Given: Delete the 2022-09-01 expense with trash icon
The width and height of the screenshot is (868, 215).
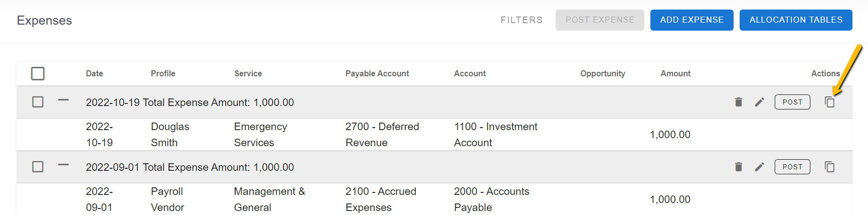Looking at the screenshot, I should pos(738,167).
